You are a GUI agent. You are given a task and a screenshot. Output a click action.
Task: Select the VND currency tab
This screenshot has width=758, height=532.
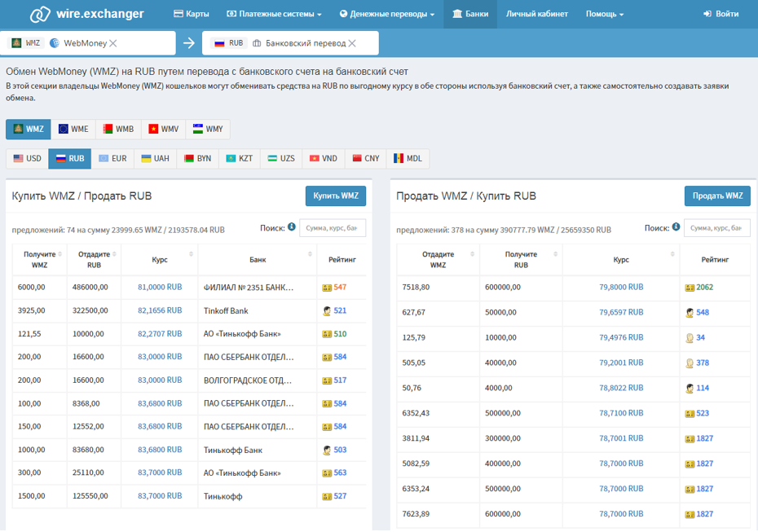pyautogui.click(x=324, y=159)
